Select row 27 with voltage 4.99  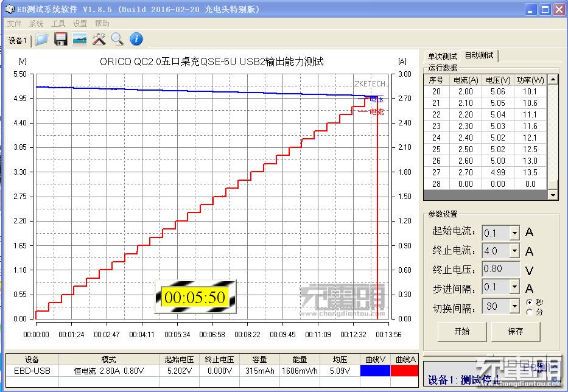coord(485,172)
